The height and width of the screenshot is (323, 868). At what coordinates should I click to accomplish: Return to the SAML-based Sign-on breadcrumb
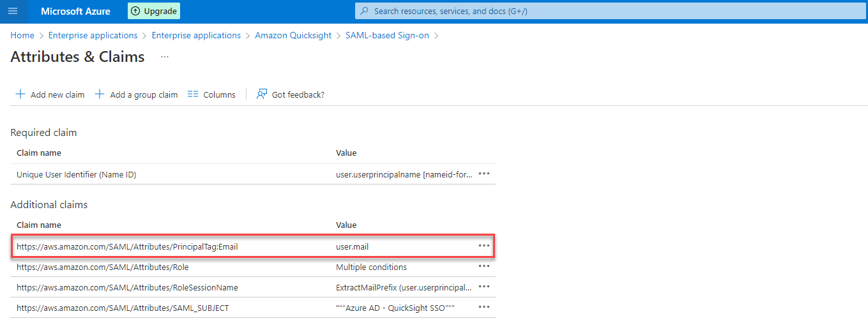pyautogui.click(x=387, y=35)
